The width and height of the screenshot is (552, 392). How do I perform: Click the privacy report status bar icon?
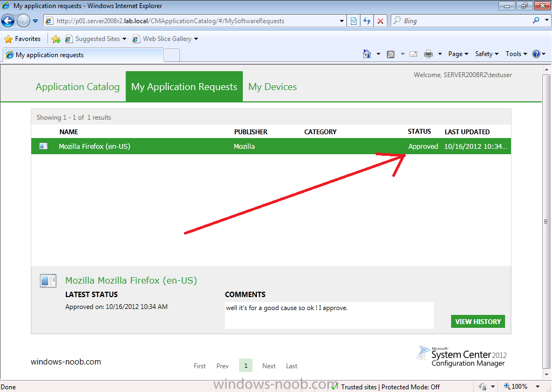tap(482, 387)
